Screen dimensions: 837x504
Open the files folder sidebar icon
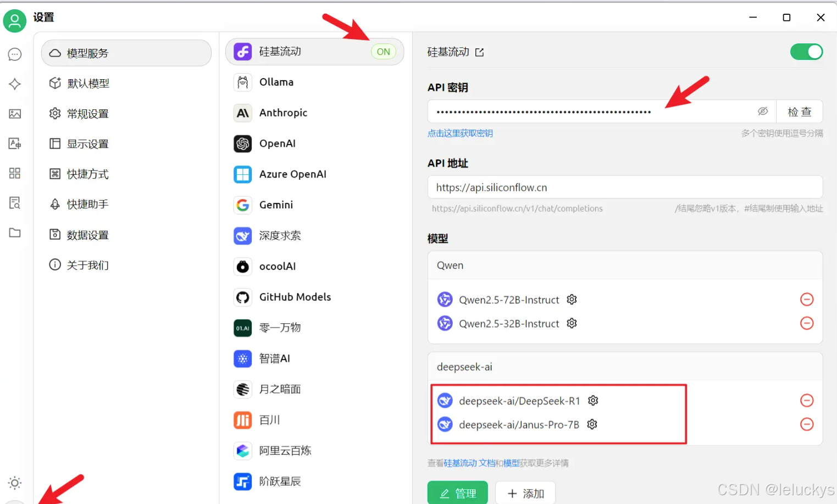point(15,232)
